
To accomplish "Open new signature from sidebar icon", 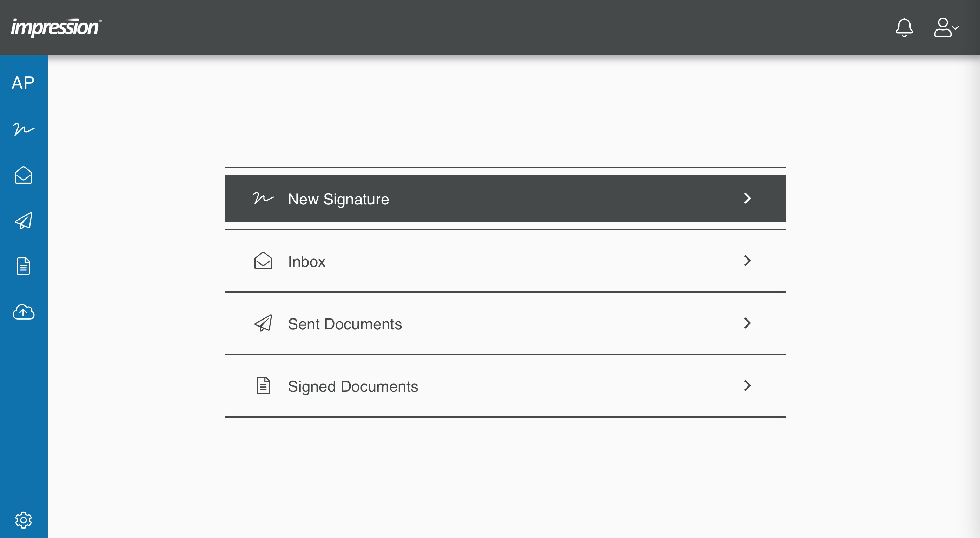I will [23, 129].
